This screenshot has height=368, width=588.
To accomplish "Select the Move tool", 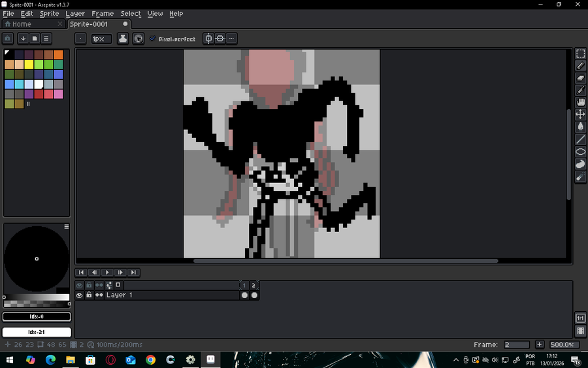I will click(580, 114).
